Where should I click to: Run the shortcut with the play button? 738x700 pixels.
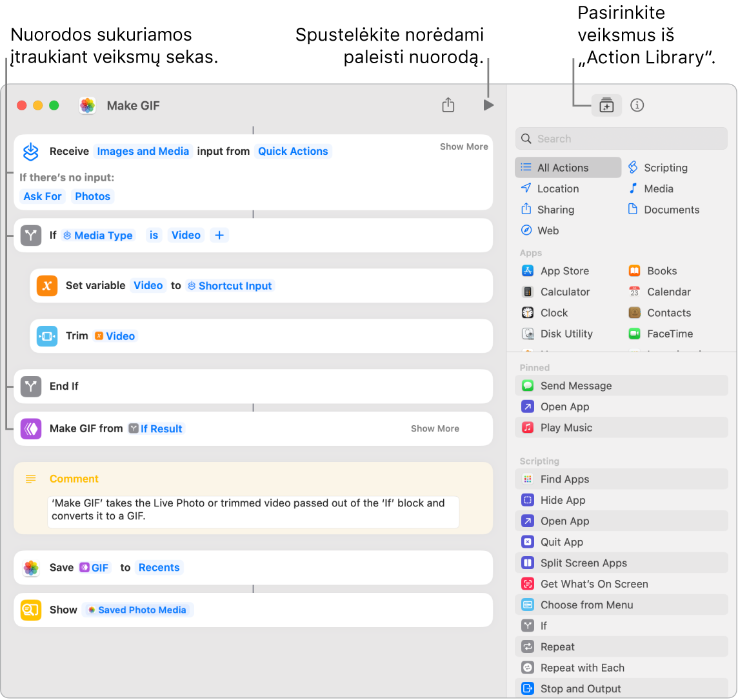tap(488, 105)
